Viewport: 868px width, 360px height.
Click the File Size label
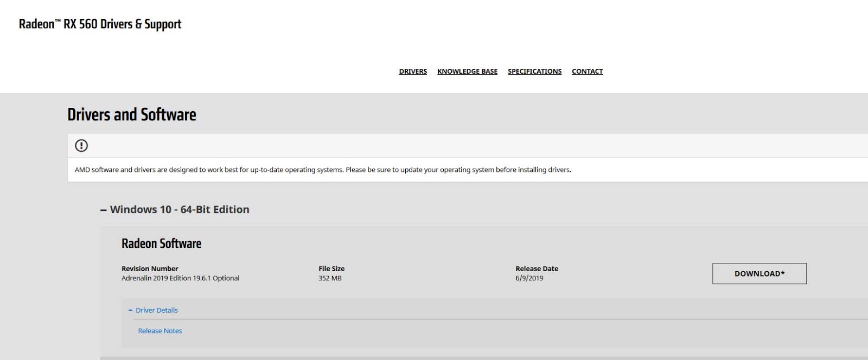click(x=331, y=268)
